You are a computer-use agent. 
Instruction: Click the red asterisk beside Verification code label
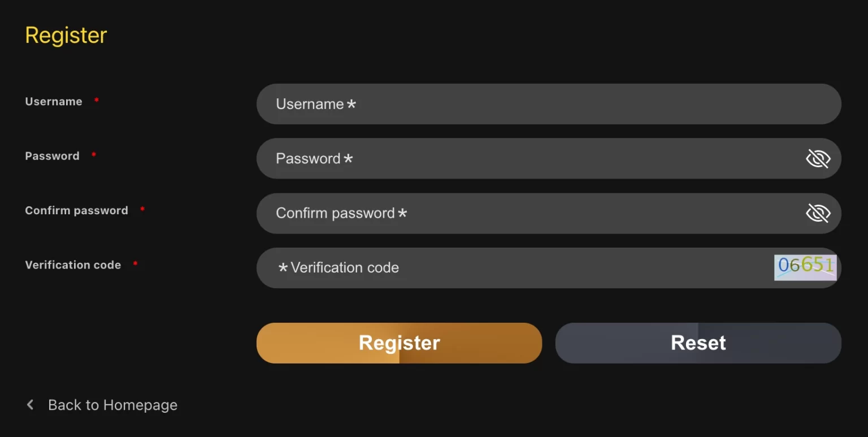pyautogui.click(x=135, y=264)
